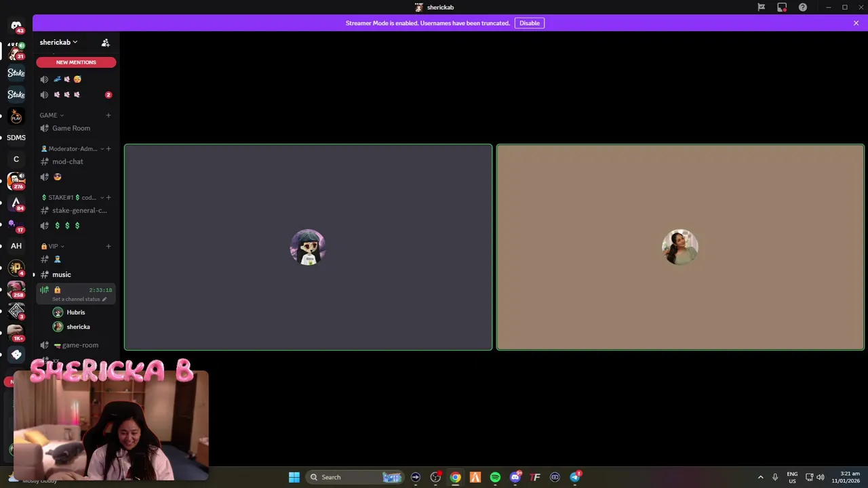868x488 pixels.
Task: Open the server labeled C
Action: click(x=16, y=159)
